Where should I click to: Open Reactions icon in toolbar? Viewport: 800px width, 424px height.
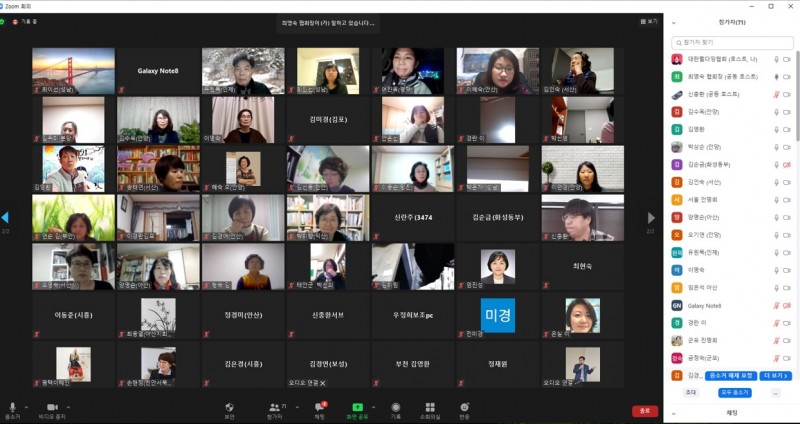[464, 407]
